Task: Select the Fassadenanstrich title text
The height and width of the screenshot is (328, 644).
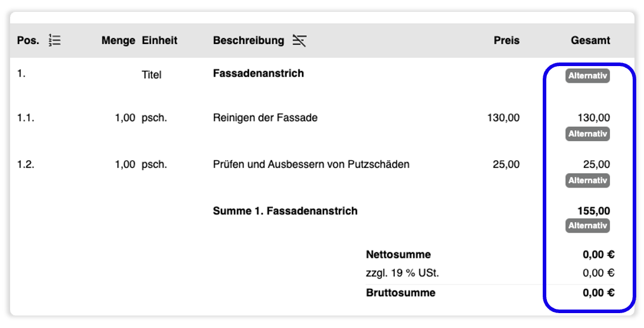Action: click(259, 73)
